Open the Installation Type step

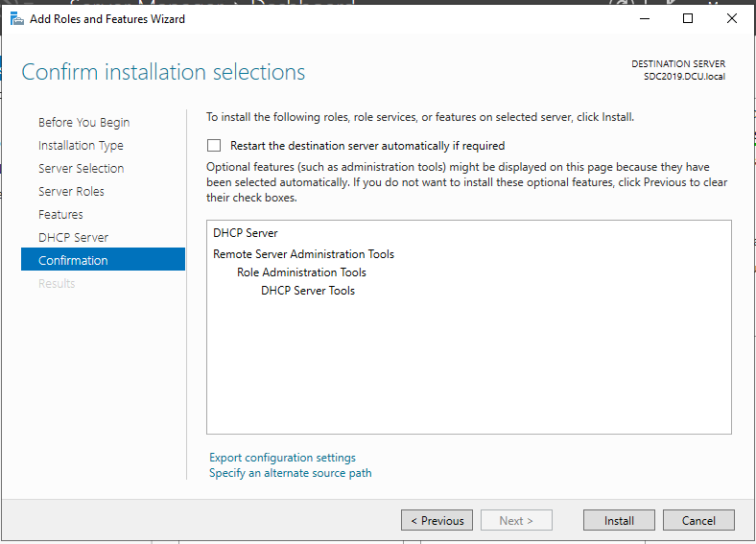[81, 146]
